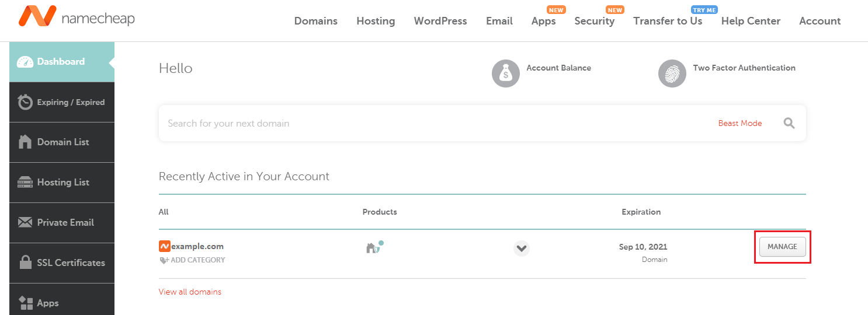Image resolution: width=868 pixels, height=315 pixels.
Task: Click the Namecheap logo
Action: tap(77, 17)
